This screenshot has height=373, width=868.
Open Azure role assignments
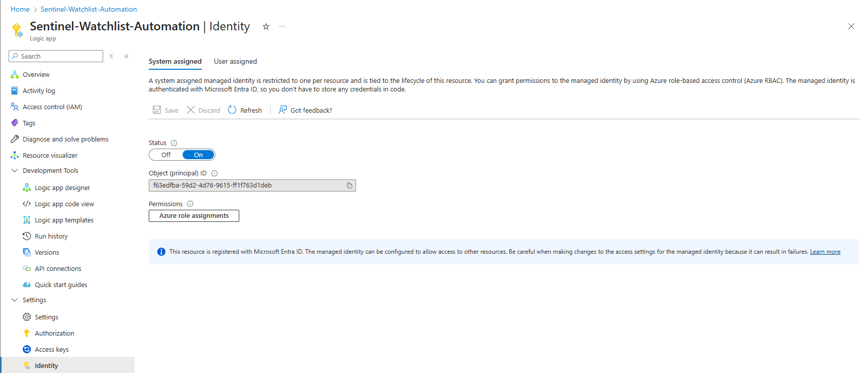point(194,216)
